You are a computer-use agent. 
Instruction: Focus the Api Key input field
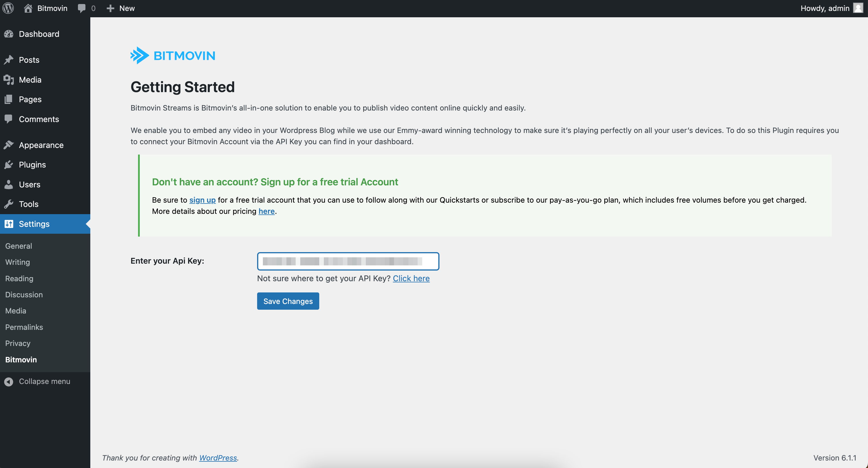coord(348,261)
